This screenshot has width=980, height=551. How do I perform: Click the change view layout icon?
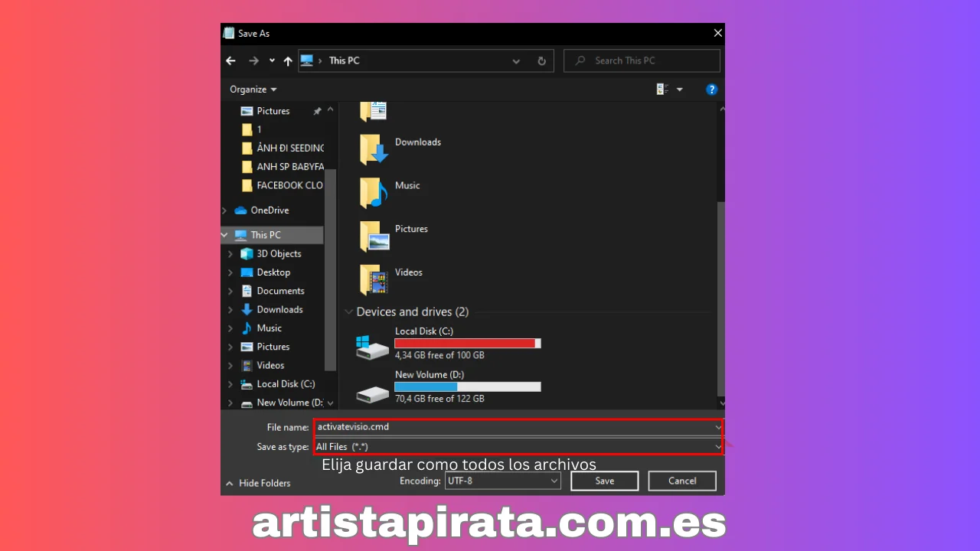coord(662,90)
